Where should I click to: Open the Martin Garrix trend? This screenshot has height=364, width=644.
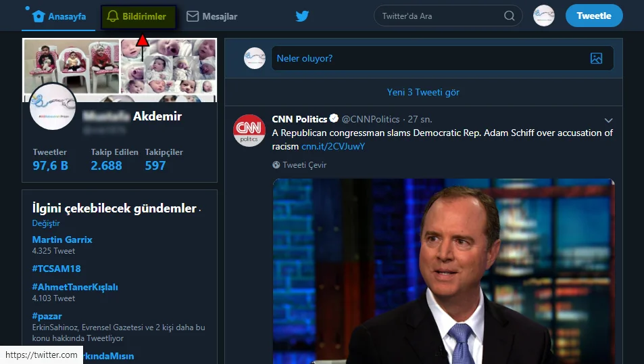pyautogui.click(x=62, y=240)
